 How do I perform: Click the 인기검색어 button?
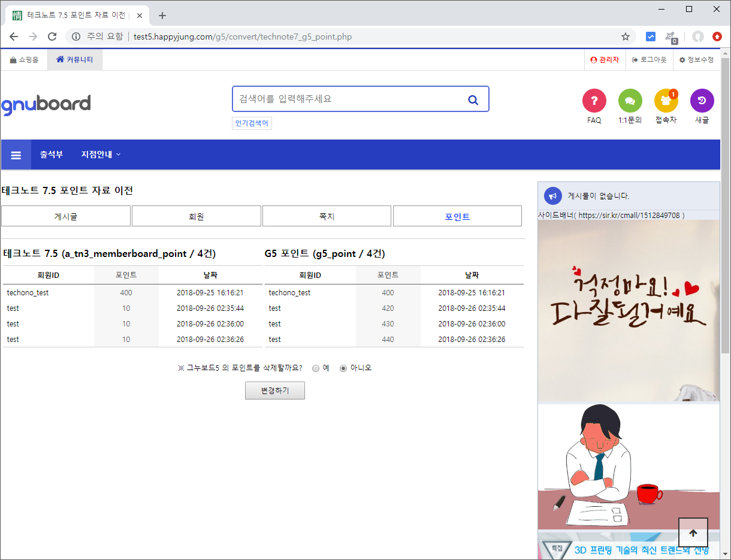click(x=252, y=123)
